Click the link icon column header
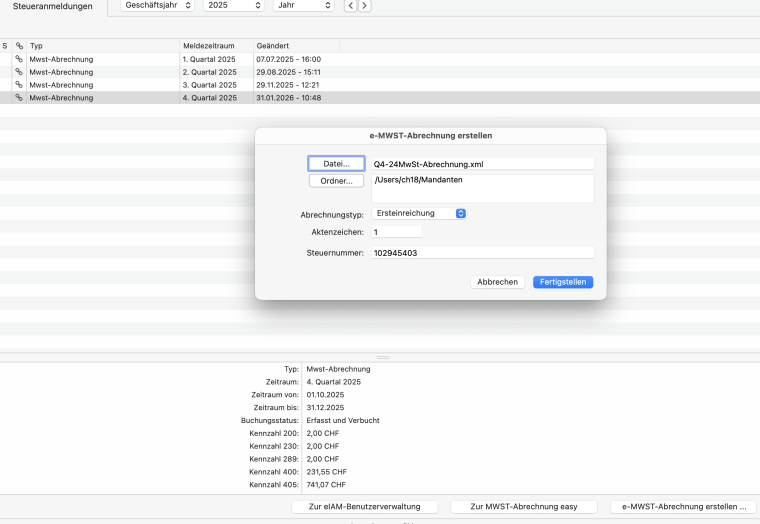The width and height of the screenshot is (760, 524). tap(18, 46)
